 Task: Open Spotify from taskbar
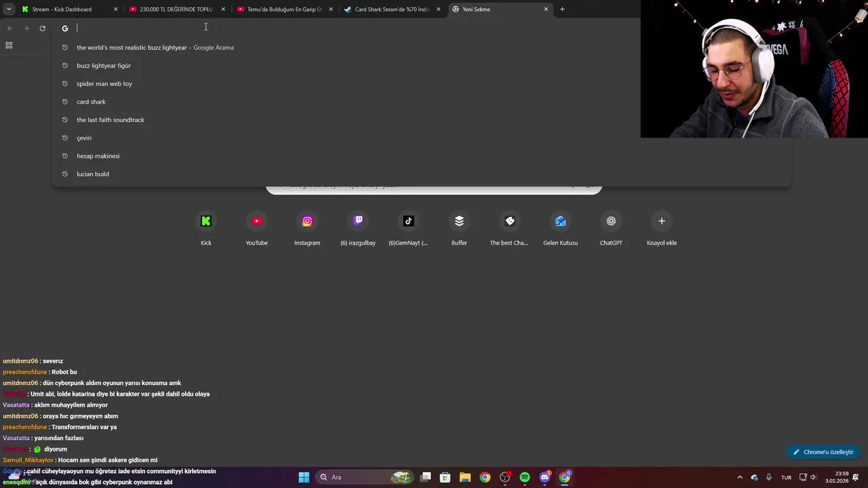click(525, 477)
